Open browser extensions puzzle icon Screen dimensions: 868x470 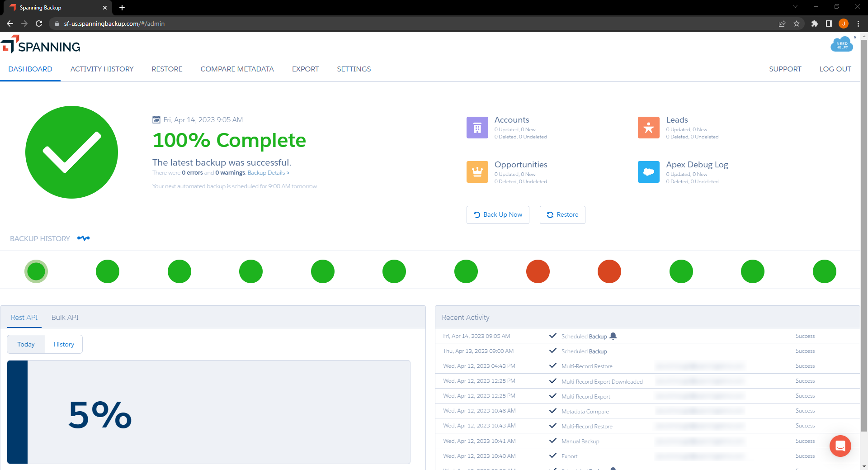coord(814,24)
